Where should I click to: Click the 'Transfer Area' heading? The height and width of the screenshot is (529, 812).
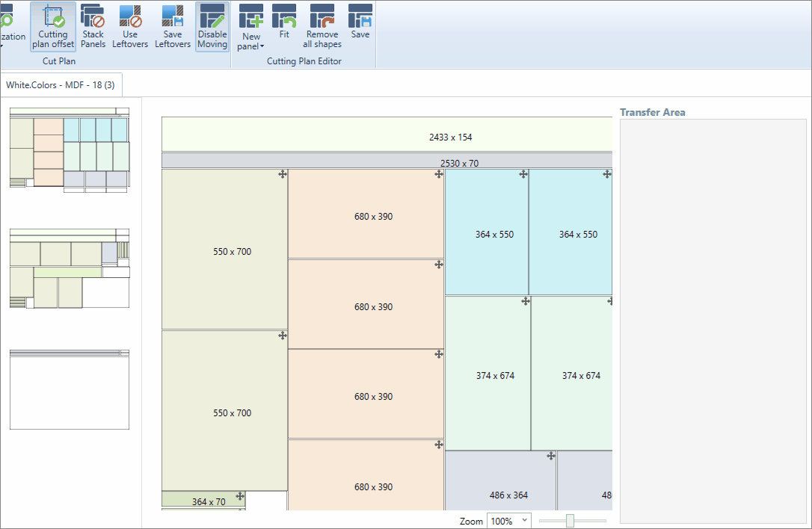(653, 112)
